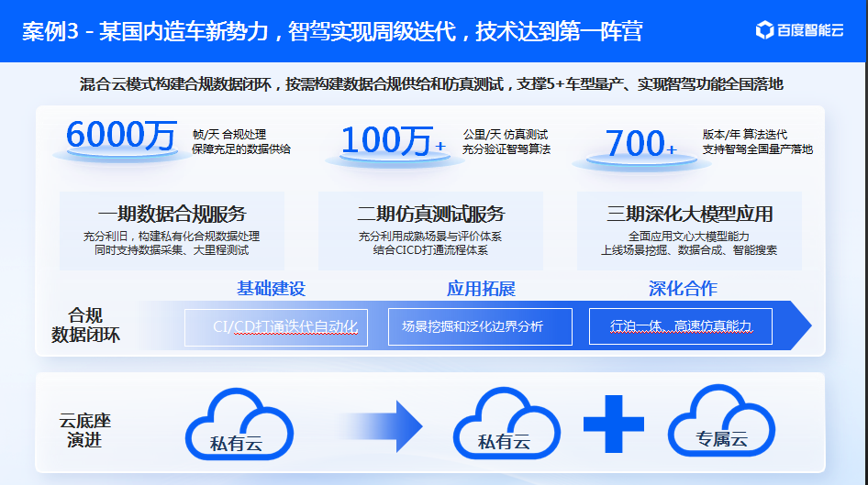Click the 二期仿真测试服务 heading

click(x=430, y=214)
